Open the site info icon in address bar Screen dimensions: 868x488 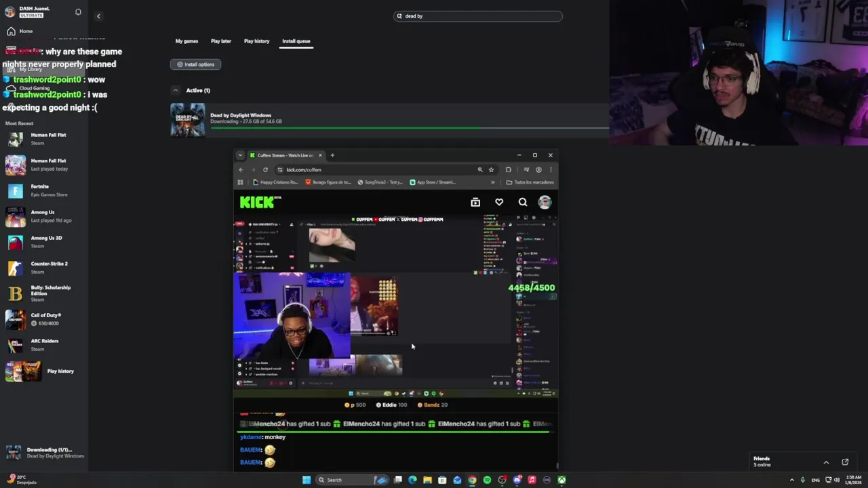click(280, 169)
